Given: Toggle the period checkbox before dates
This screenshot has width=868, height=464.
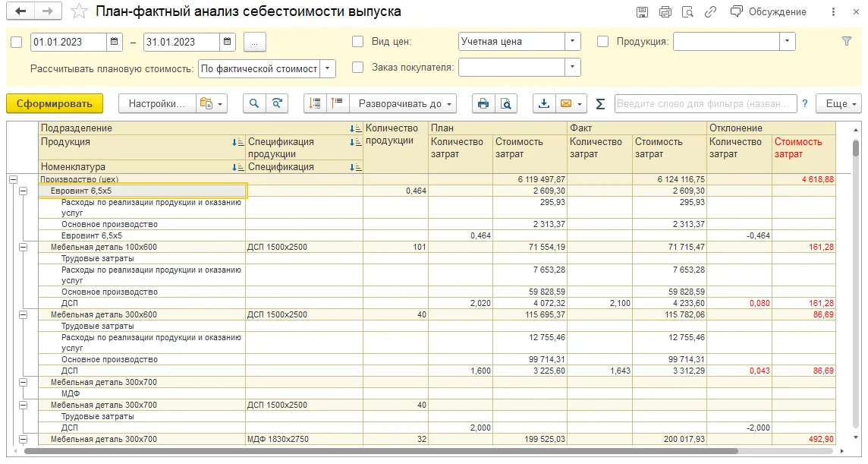Looking at the screenshot, I should (x=17, y=42).
